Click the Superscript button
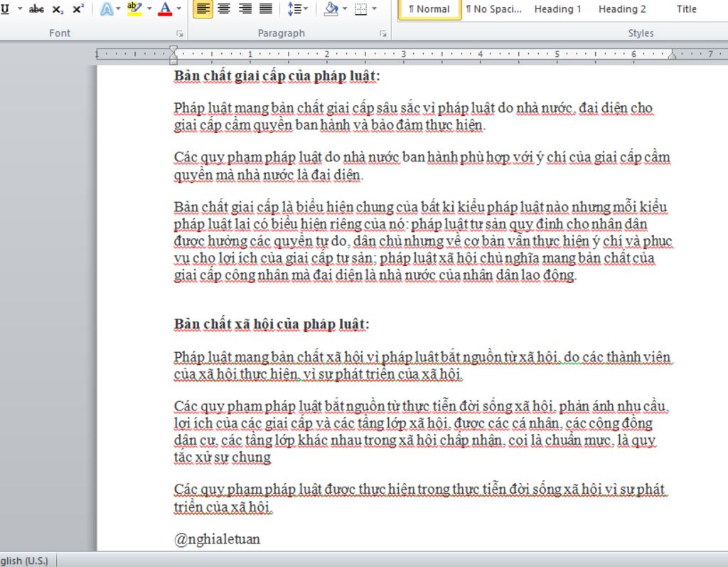 pyautogui.click(x=78, y=9)
